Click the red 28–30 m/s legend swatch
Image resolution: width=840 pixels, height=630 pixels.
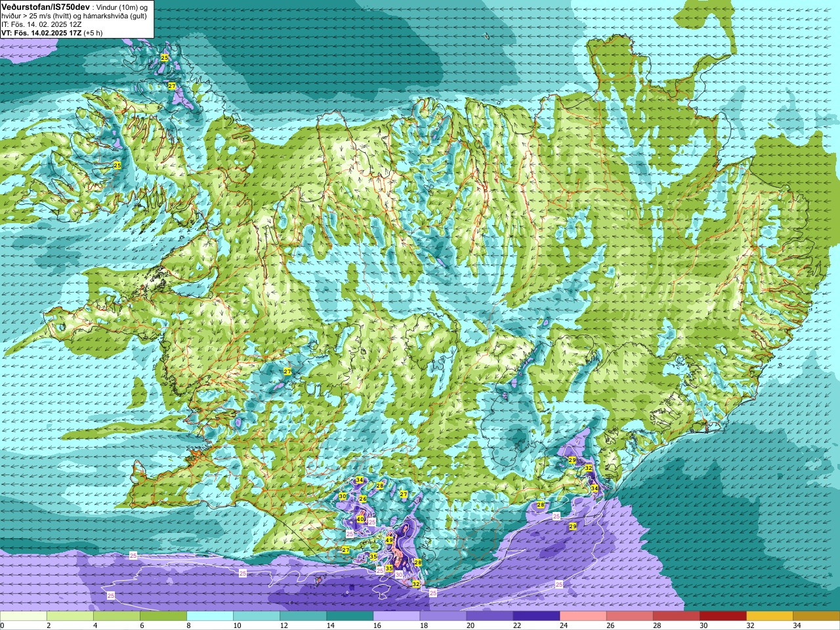pos(676,616)
